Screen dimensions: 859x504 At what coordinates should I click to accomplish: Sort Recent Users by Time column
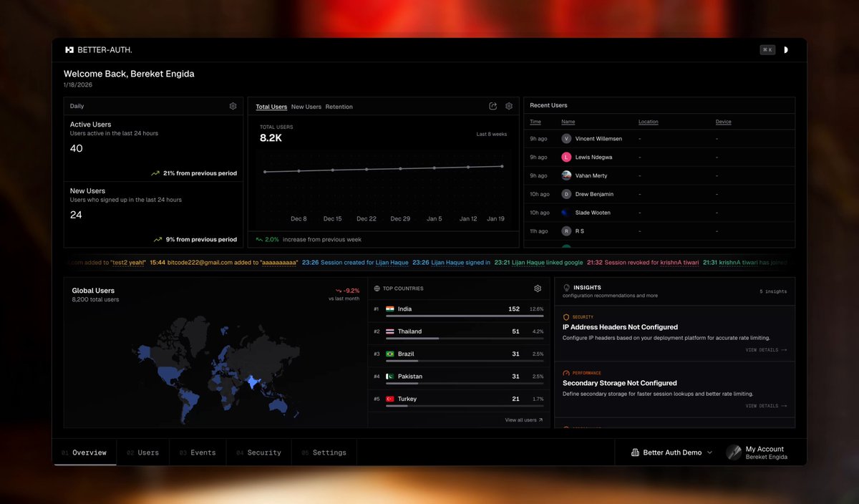(535, 122)
